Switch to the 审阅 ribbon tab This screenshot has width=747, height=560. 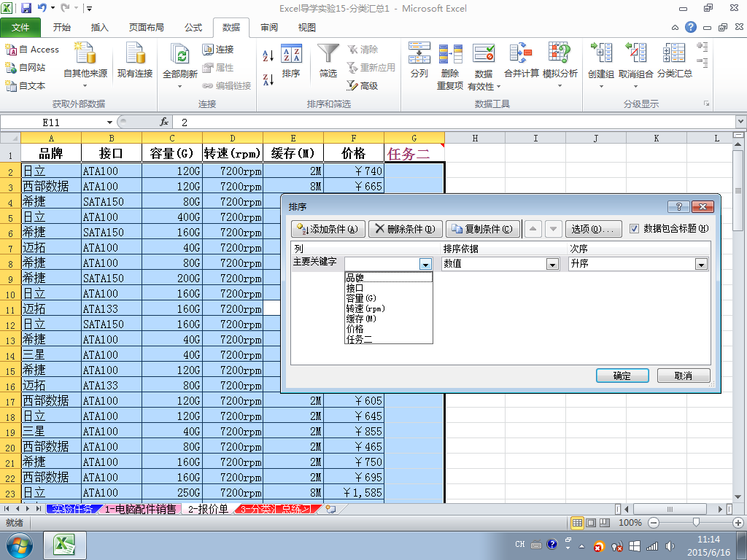point(269,28)
